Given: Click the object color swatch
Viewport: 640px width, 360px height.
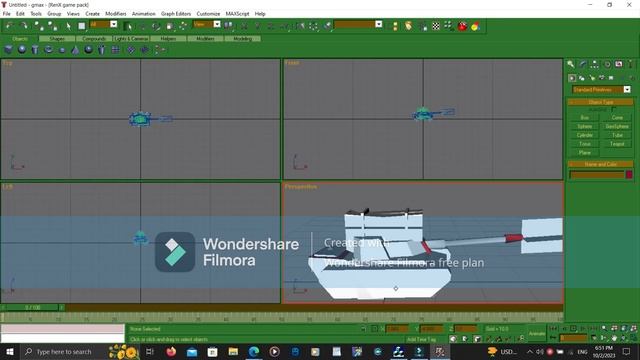Looking at the screenshot, I should (x=629, y=175).
